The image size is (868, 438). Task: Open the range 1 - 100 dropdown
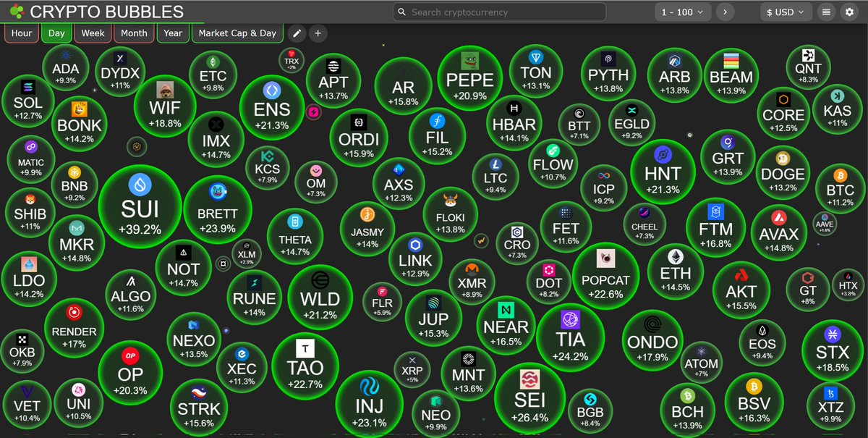tap(682, 12)
